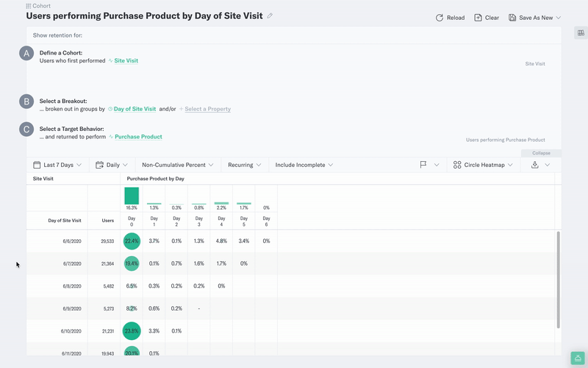This screenshot has height=368, width=588.
Task: Click the 6/10/2020 row date
Action: (71, 331)
